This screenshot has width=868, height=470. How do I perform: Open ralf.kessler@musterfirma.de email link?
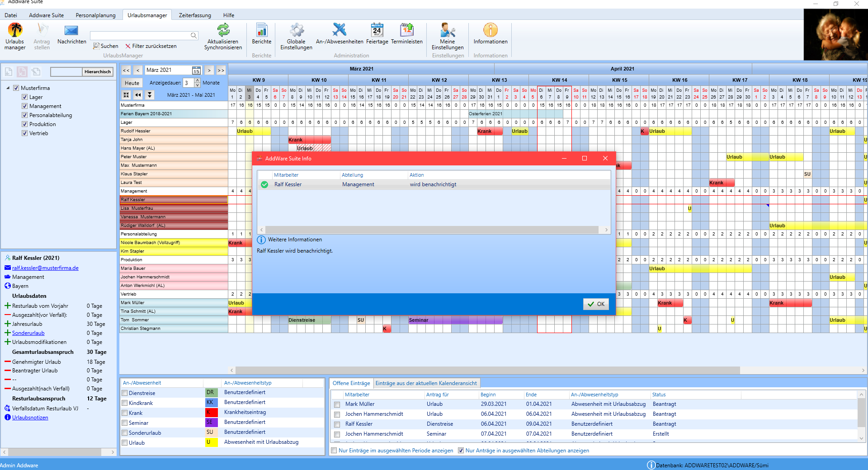[45, 268]
